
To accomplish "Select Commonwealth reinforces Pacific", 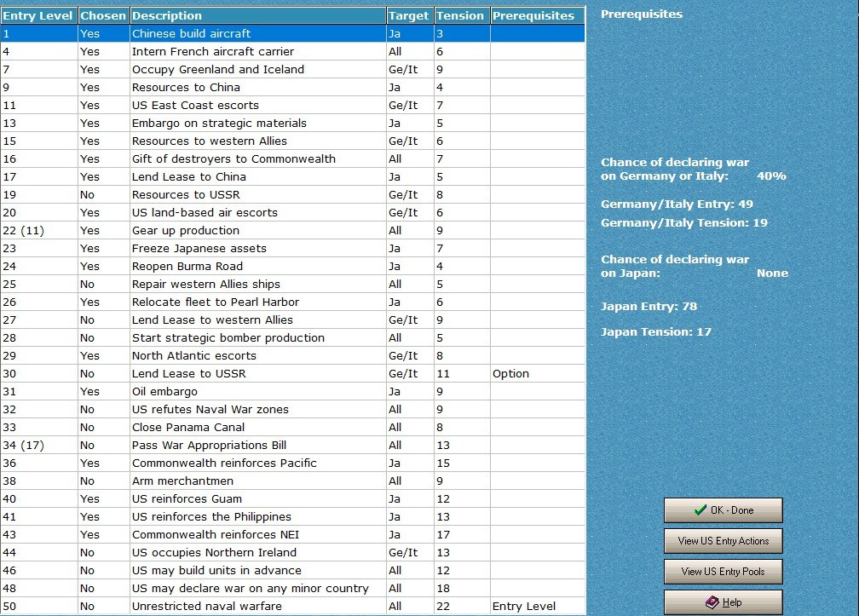I will click(x=292, y=463).
